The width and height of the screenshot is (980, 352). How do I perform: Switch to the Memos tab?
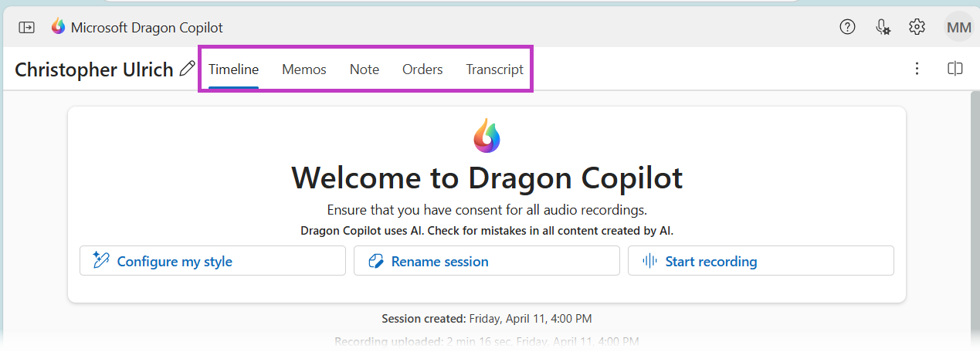pos(304,69)
